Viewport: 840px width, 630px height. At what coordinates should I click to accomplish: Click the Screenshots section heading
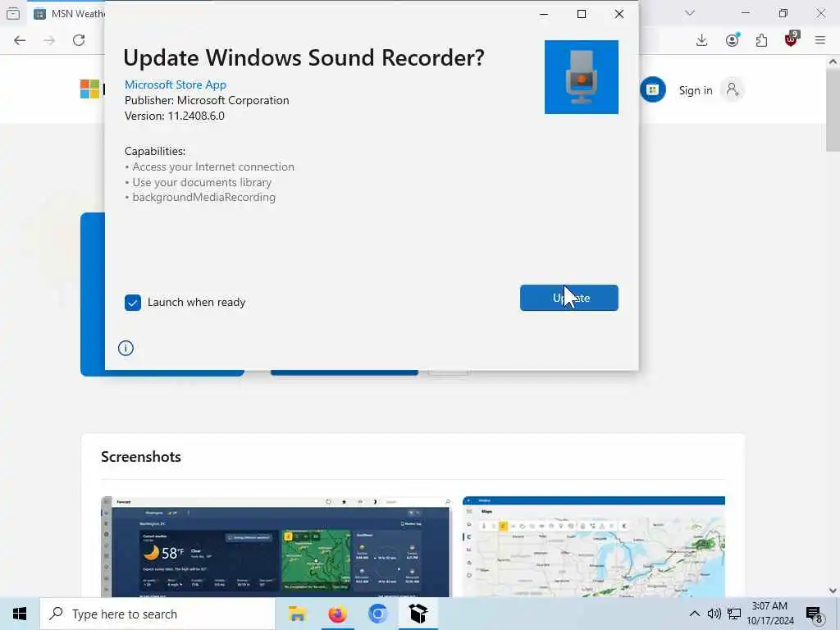coord(141,457)
